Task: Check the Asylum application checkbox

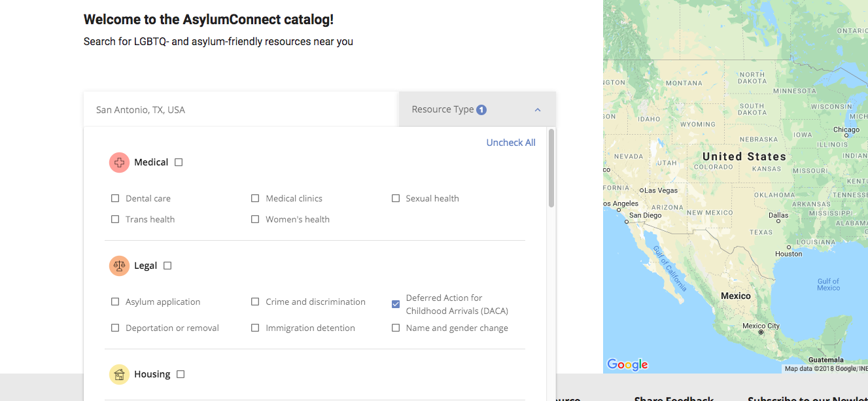Action: [115, 302]
